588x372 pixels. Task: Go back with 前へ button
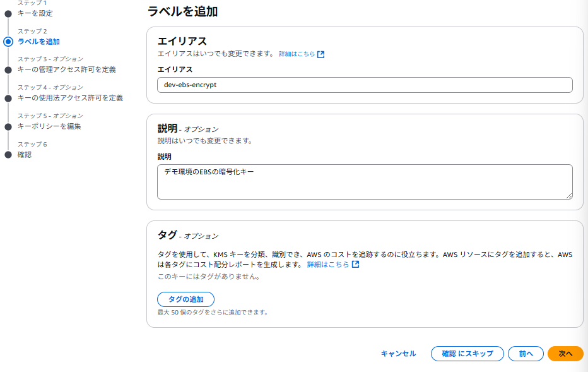point(526,354)
